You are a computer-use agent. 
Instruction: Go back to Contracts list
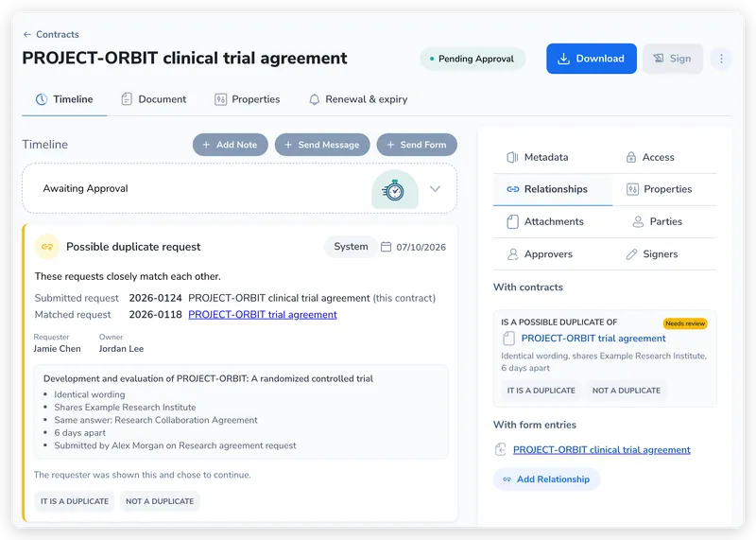coord(51,34)
